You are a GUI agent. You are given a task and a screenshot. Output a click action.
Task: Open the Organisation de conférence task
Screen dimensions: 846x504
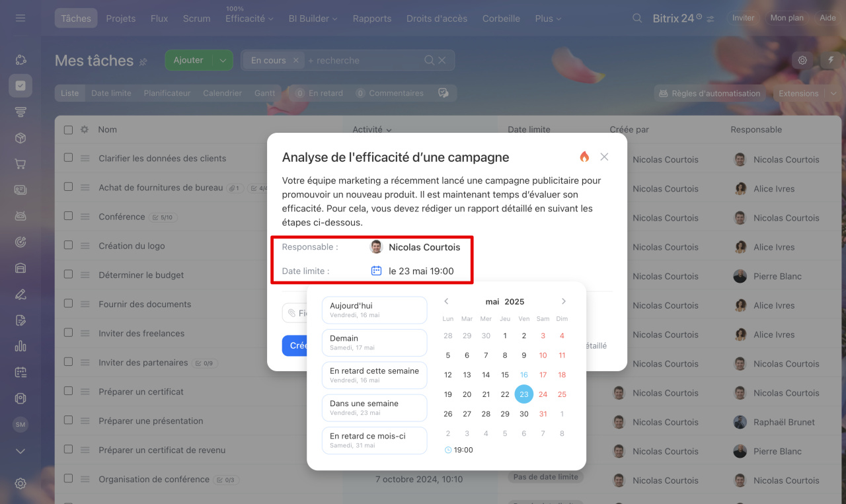[154, 479]
